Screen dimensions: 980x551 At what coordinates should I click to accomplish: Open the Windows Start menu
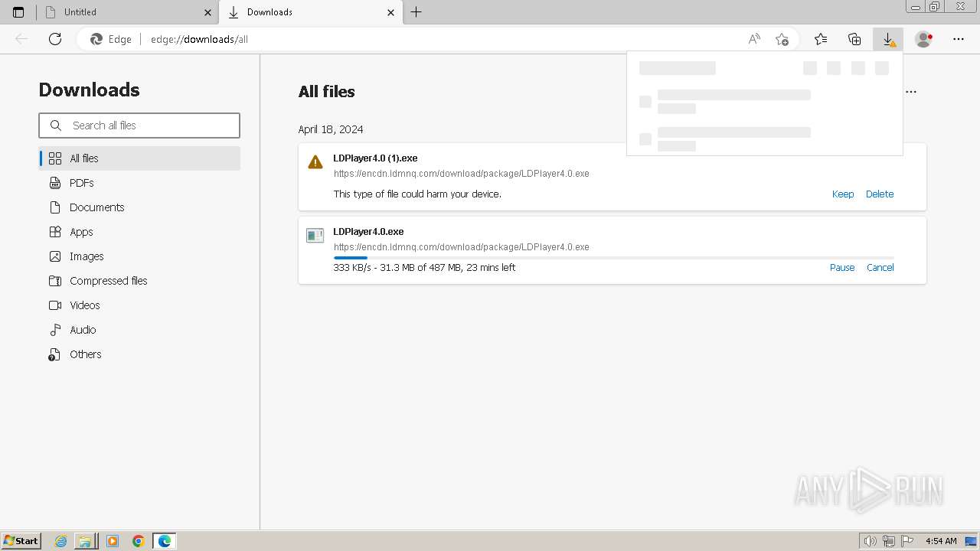pyautogui.click(x=21, y=541)
